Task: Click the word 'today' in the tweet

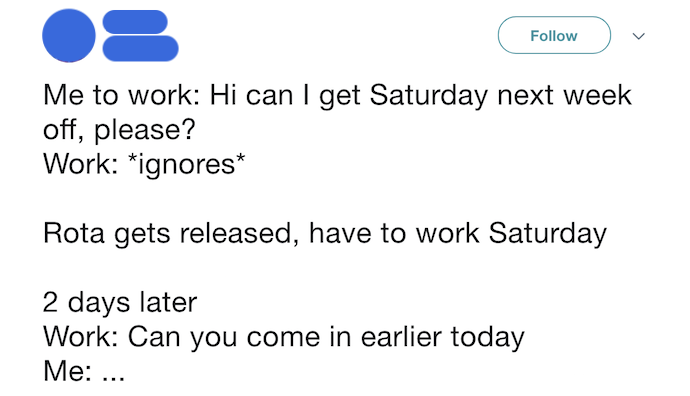Action: (x=487, y=338)
